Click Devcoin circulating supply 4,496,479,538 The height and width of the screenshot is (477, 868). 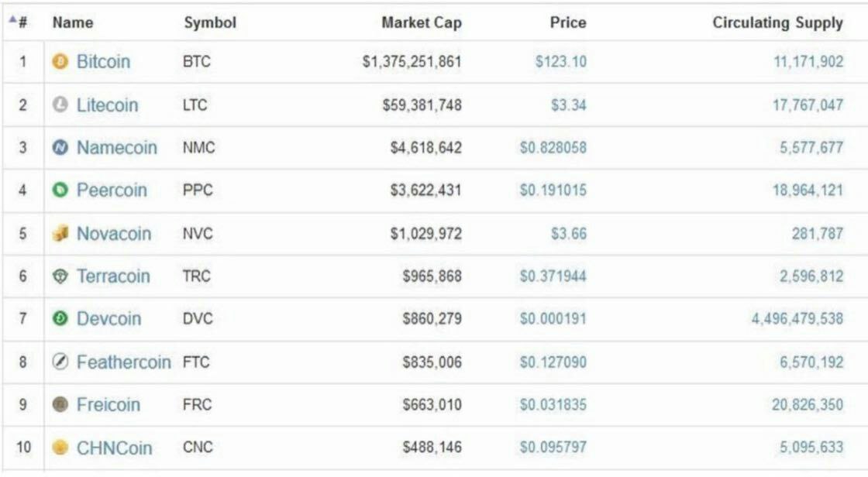point(797,319)
